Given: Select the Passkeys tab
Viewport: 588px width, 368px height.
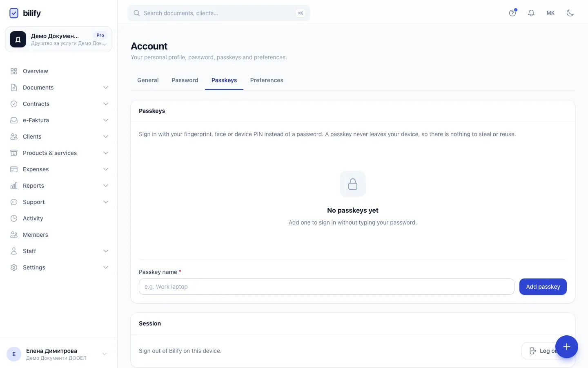Looking at the screenshot, I should coord(224,80).
